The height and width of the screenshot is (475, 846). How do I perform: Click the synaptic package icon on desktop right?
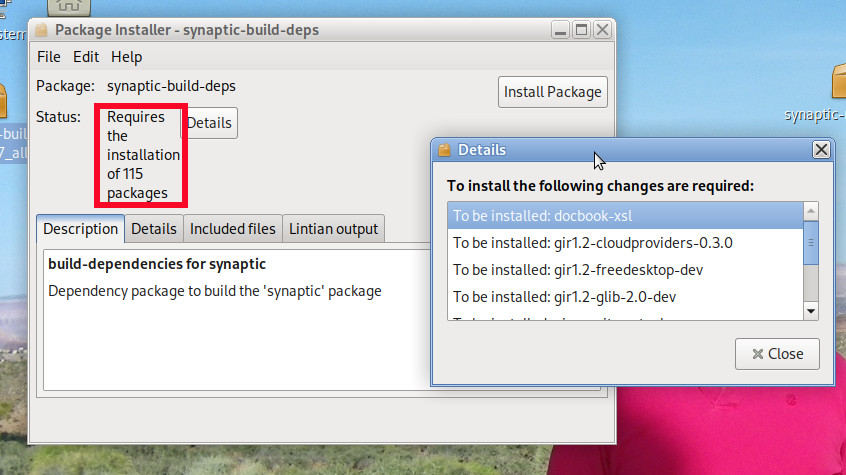tap(838, 81)
